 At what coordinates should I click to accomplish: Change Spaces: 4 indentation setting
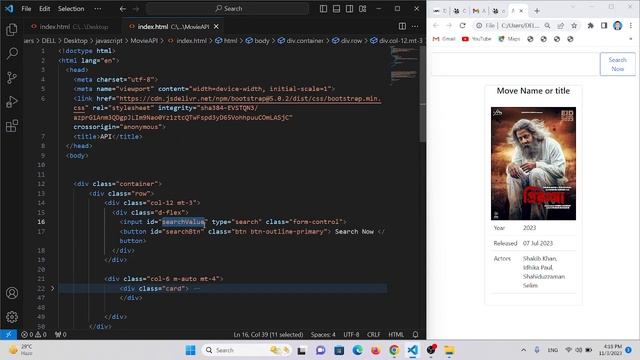323,335
